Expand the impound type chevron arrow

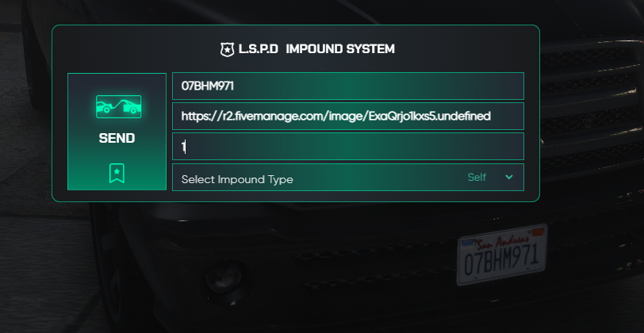click(509, 177)
